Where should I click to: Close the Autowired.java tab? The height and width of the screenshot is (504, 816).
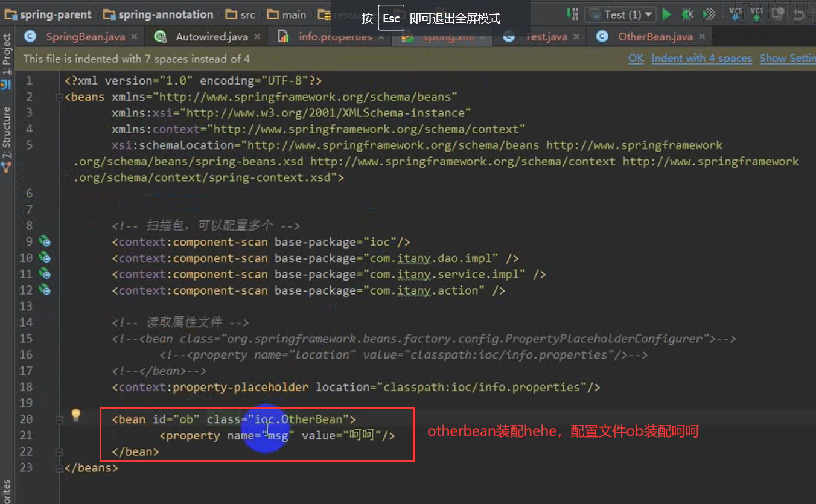(257, 37)
